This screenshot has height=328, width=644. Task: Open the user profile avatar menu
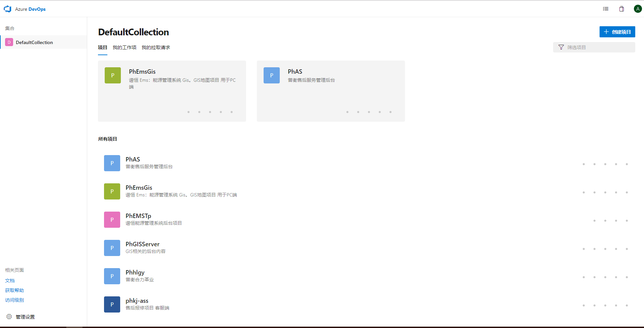pyautogui.click(x=638, y=9)
